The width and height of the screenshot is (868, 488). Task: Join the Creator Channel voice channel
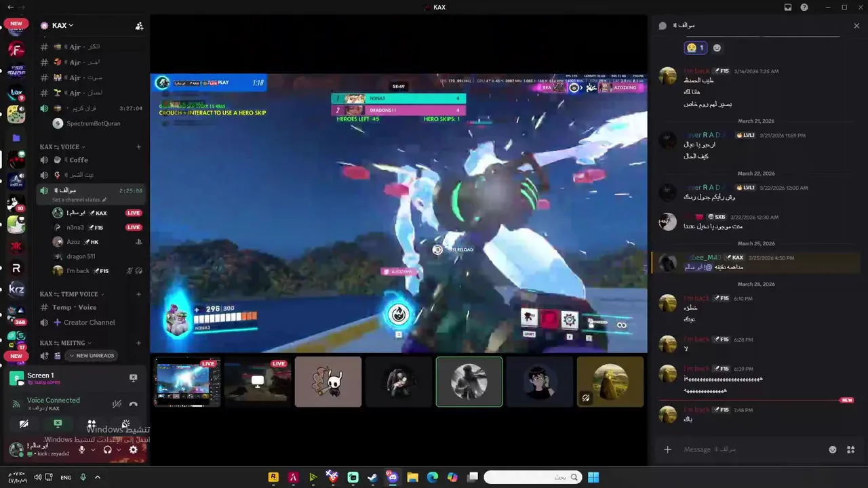tap(92, 323)
